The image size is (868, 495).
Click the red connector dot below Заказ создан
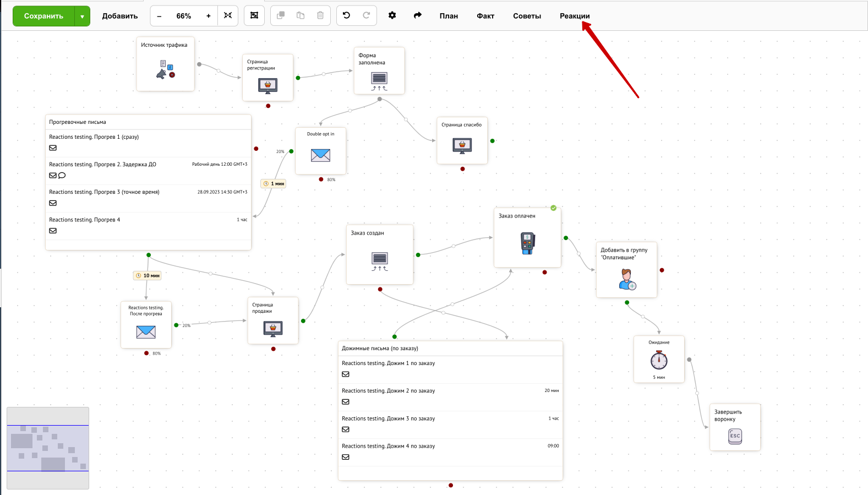pyautogui.click(x=380, y=289)
